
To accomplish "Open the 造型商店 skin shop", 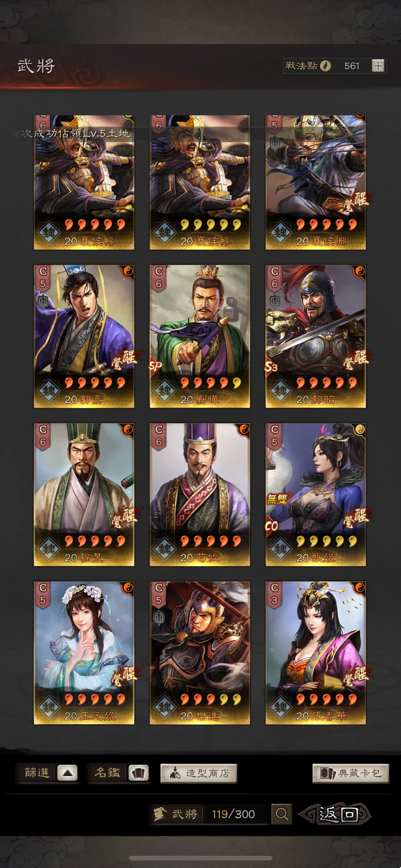I will tap(199, 773).
